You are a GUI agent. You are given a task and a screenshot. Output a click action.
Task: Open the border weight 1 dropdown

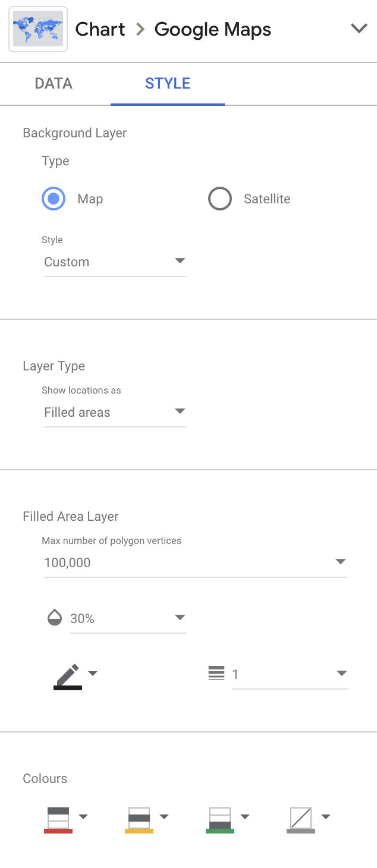click(x=290, y=674)
